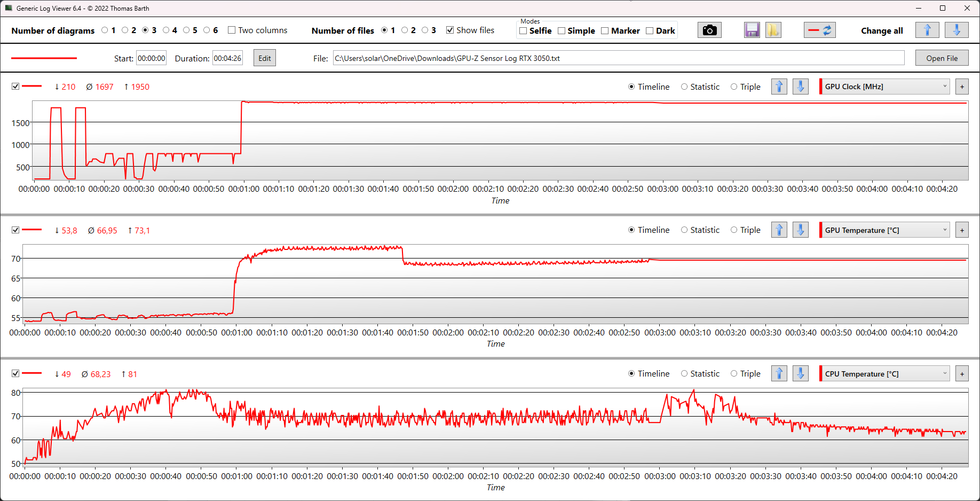Open the yellow folder icon in toolbar
The image size is (980, 501).
click(x=773, y=30)
